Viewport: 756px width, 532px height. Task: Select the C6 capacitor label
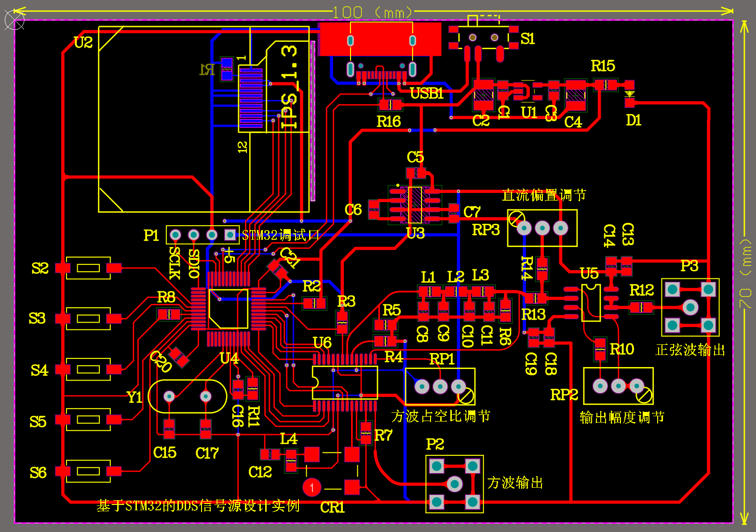pyautogui.click(x=353, y=210)
